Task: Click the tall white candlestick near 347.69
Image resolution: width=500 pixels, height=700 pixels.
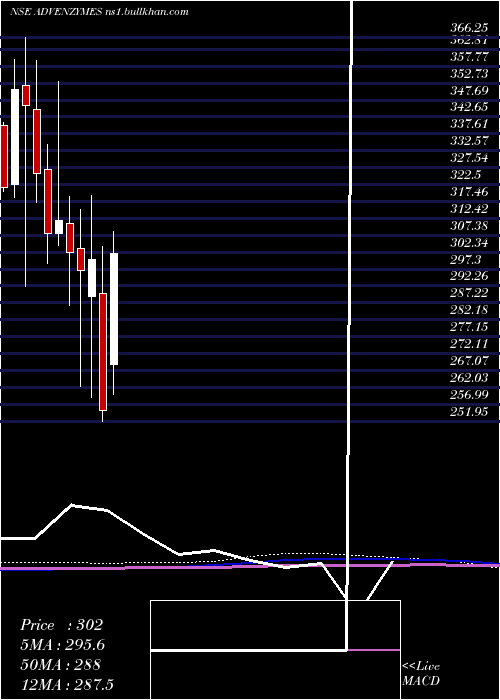Action: pos(15,137)
